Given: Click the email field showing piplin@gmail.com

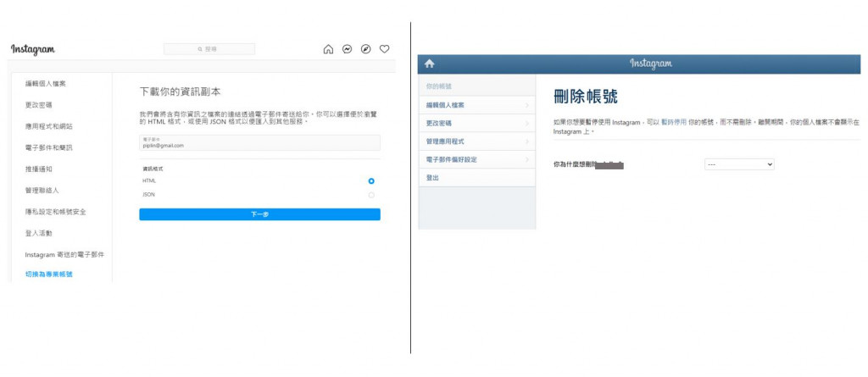Looking at the screenshot, I should (x=259, y=143).
